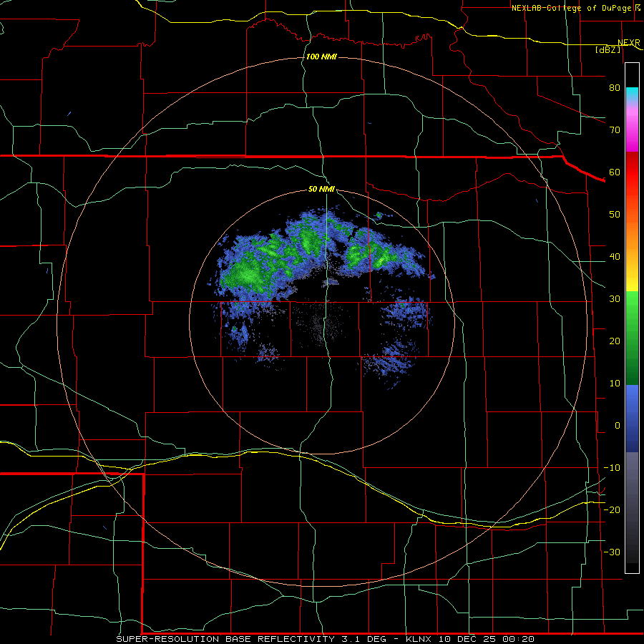The width and height of the screenshot is (644, 644).
Task: Click the 50 dBZ scale value
Action: click(x=615, y=215)
